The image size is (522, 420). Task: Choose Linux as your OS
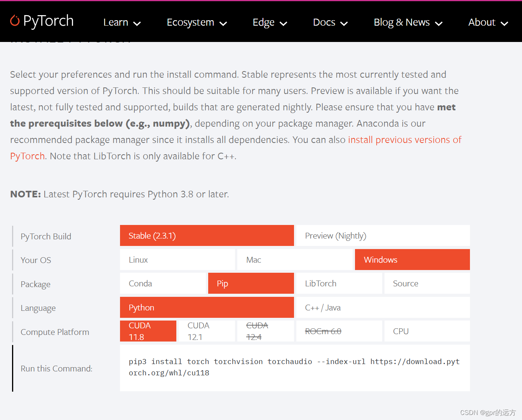click(177, 260)
